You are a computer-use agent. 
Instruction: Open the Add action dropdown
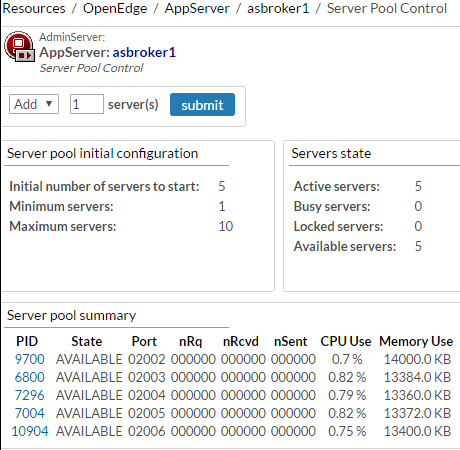(34, 104)
